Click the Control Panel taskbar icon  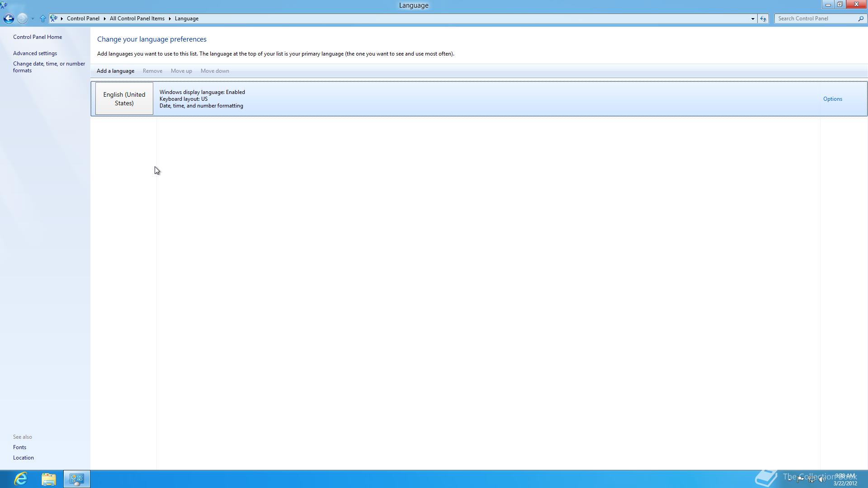(77, 479)
